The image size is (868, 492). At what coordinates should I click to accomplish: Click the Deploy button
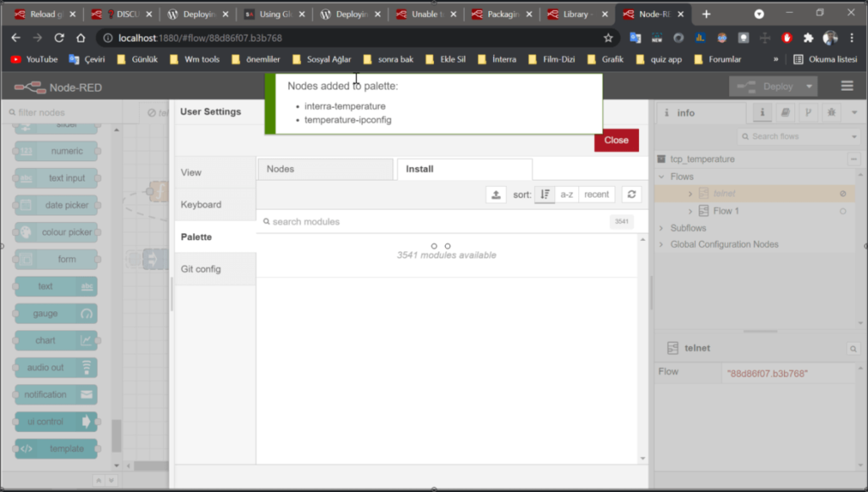(x=765, y=87)
